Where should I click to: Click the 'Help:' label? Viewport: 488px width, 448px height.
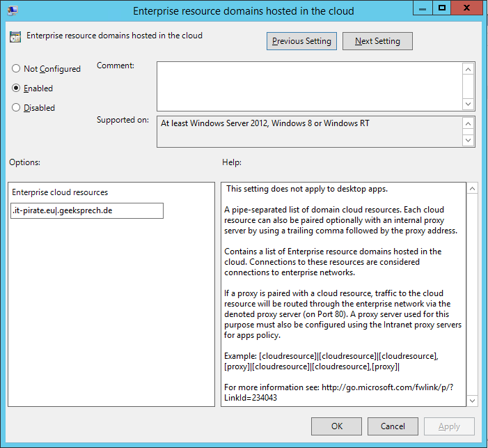coord(232,162)
